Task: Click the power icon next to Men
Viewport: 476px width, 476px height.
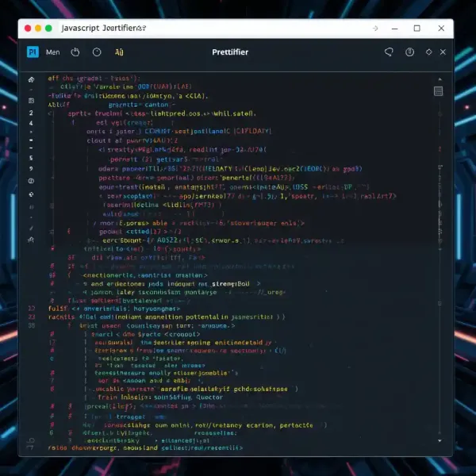Action: coord(75,52)
